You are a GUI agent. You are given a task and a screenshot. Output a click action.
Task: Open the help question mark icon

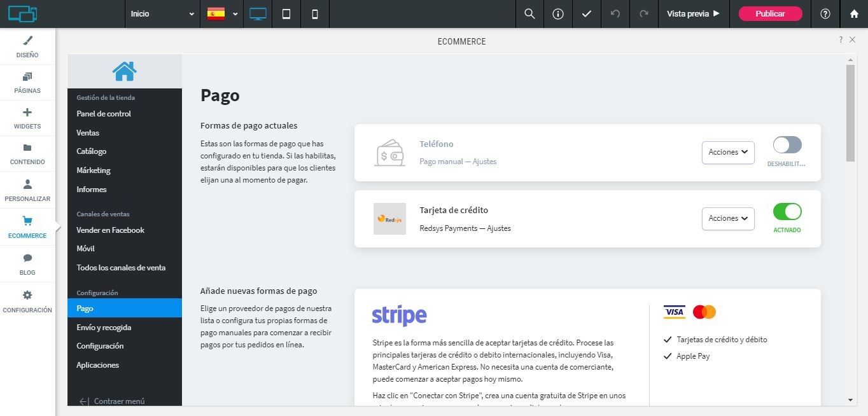click(825, 14)
